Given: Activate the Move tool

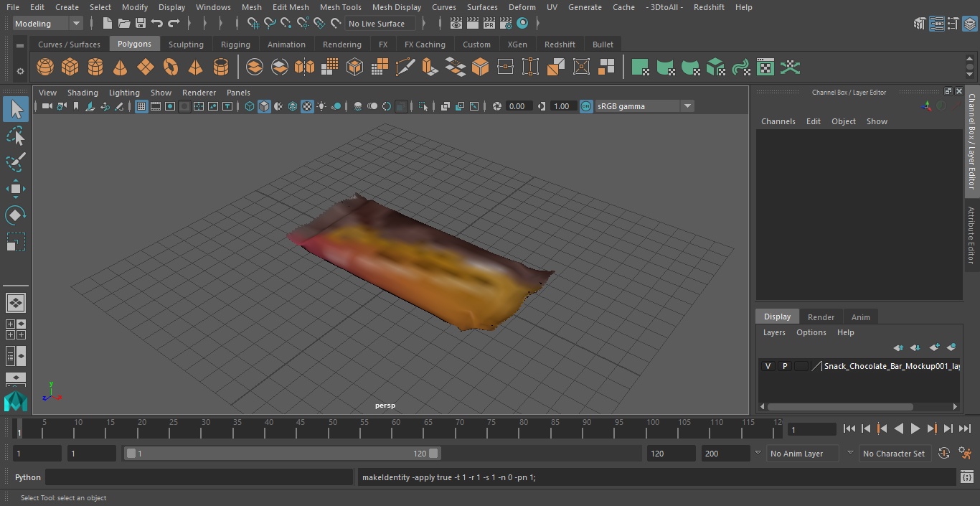Looking at the screenshot, I should (16, 189).
